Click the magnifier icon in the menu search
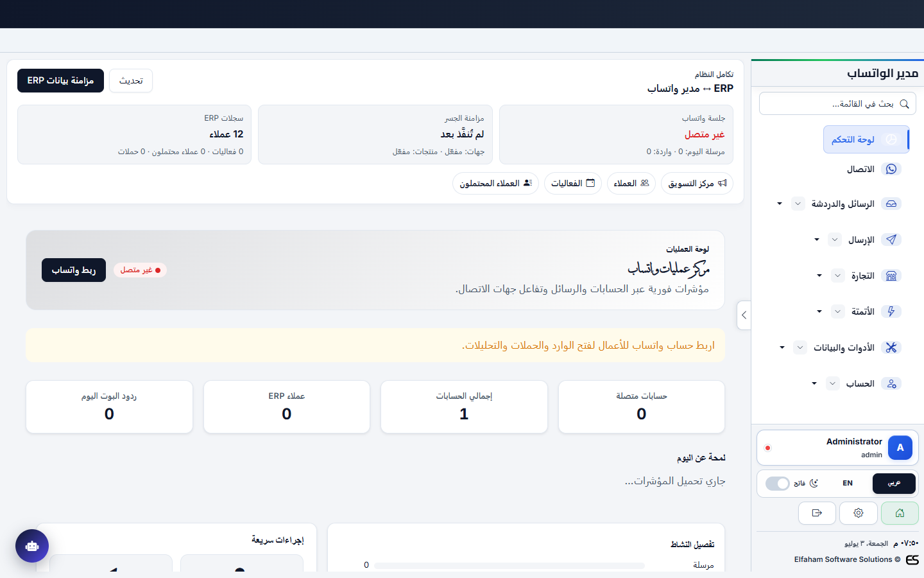The image size is (924, 578). click(904, 103)
